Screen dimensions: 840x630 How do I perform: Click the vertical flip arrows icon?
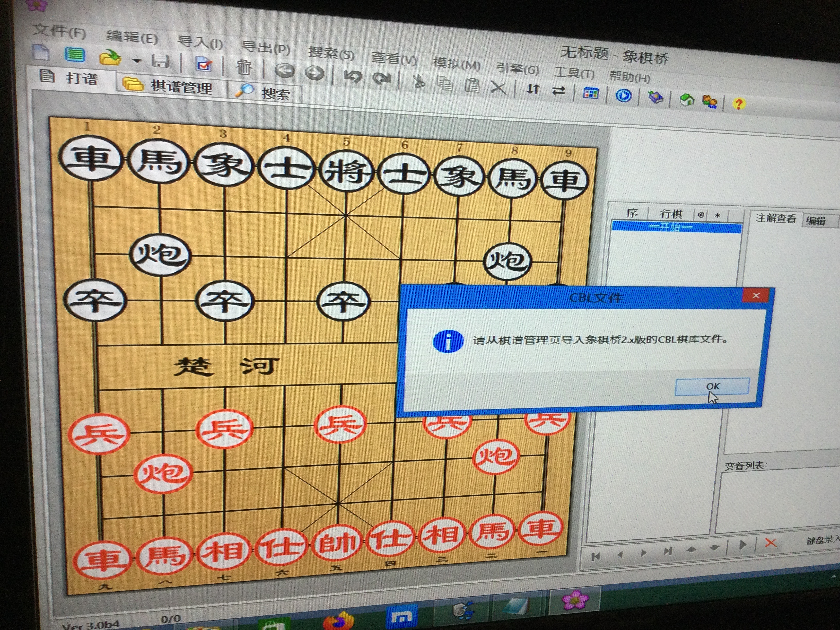click(x=533, y=90)
